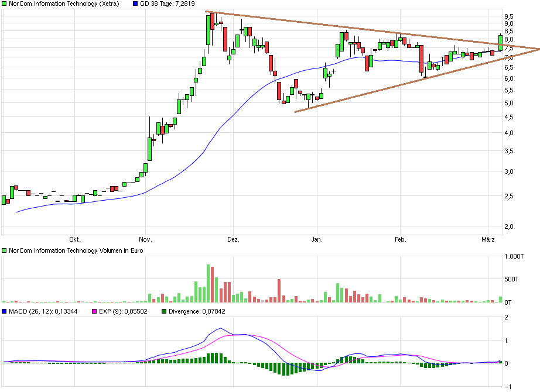
Task: Click the magenta EXP (9) legend square
Action: click(x=94, y=311)
